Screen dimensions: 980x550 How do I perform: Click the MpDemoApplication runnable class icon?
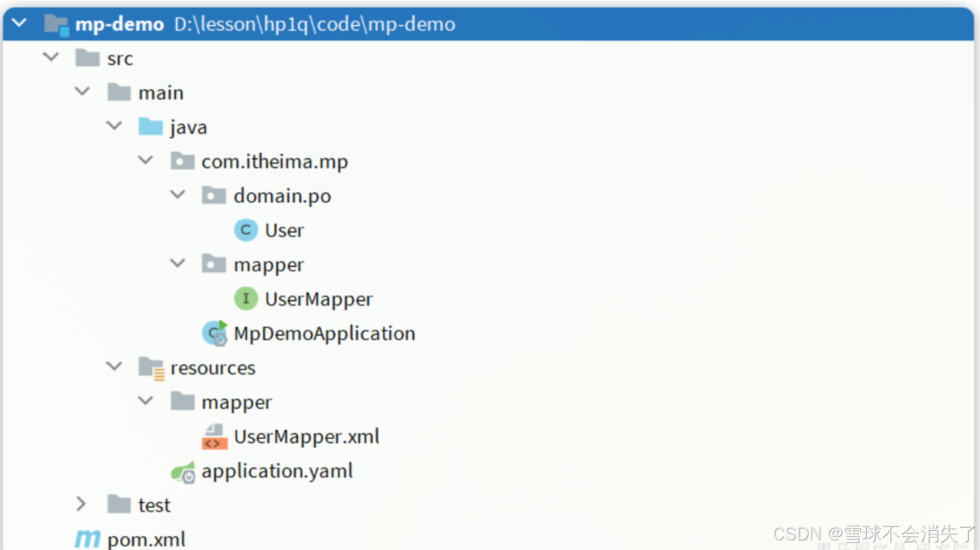point(213,333)
